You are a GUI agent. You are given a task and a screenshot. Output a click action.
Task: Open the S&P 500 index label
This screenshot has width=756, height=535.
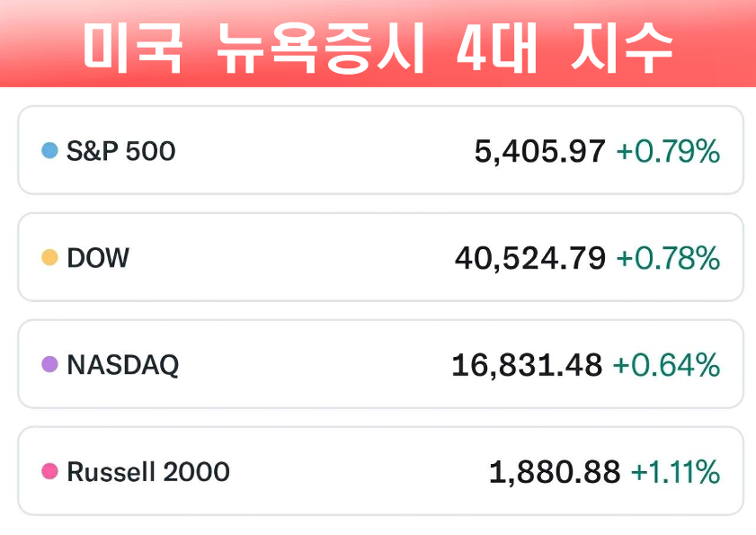point(121,151)
